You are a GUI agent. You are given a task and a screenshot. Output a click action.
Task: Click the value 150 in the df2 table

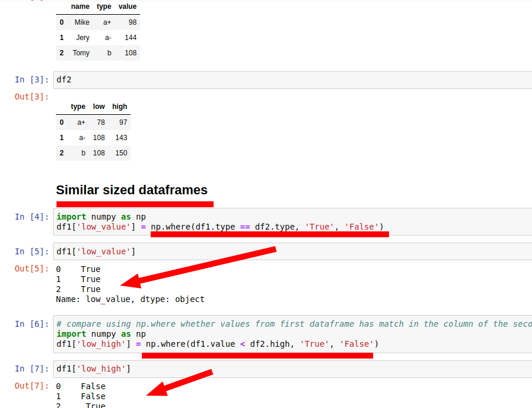click(121, 152)
